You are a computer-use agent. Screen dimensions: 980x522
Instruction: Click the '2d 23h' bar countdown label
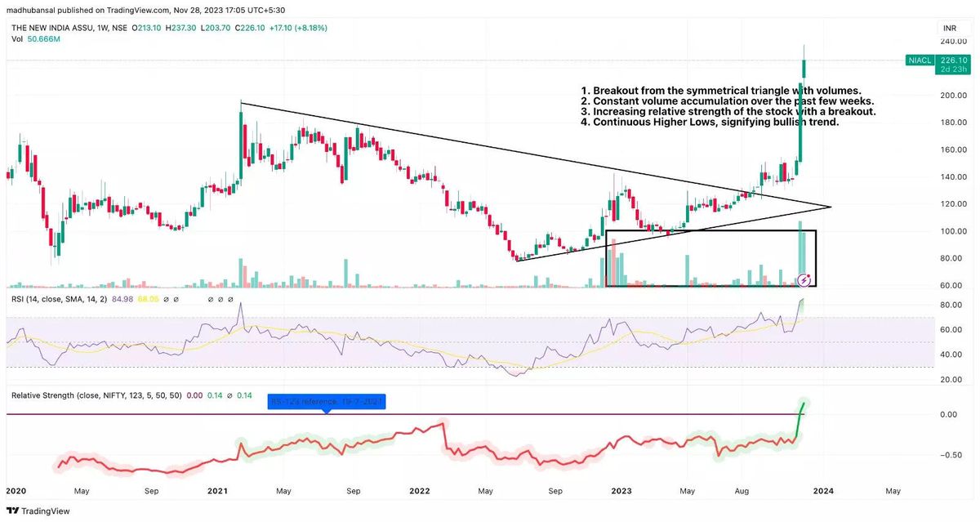(953, 69)
